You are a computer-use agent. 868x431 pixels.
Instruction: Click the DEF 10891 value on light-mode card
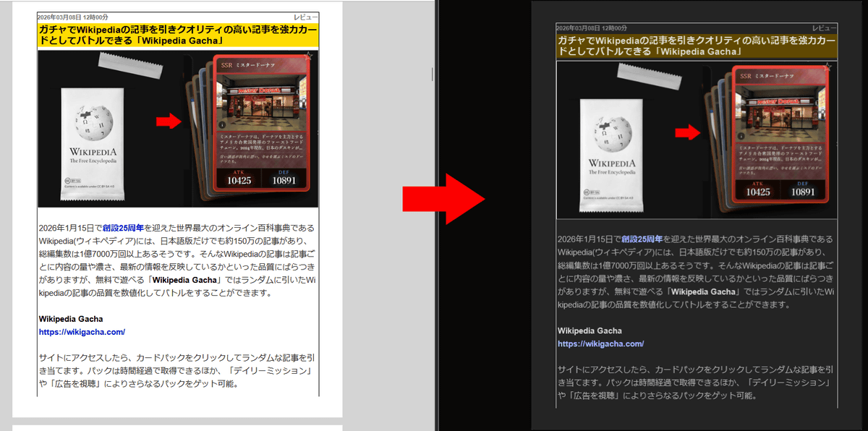click(284, 179)
